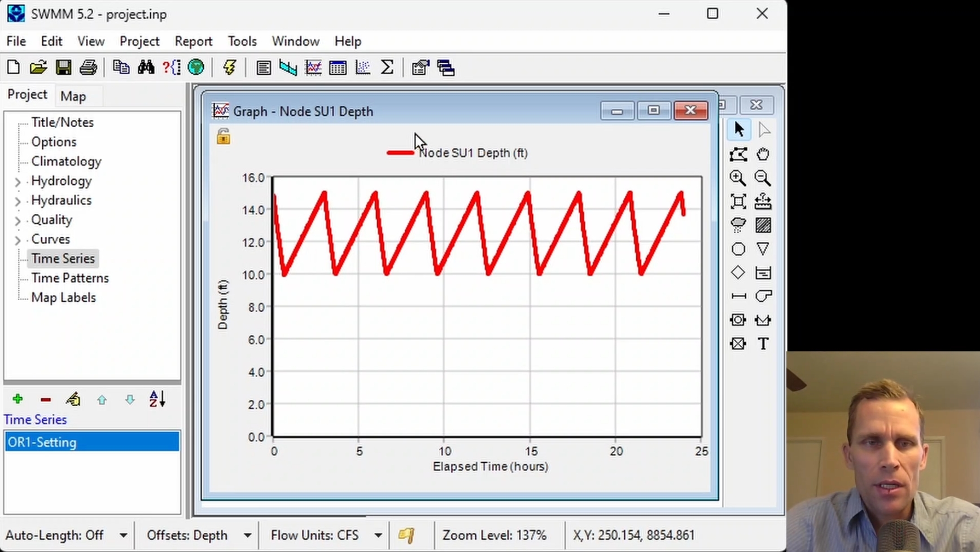Choose the Add Rain Gage tool
980x552 pixels.
pyautogui.click(x=738, y=225)
